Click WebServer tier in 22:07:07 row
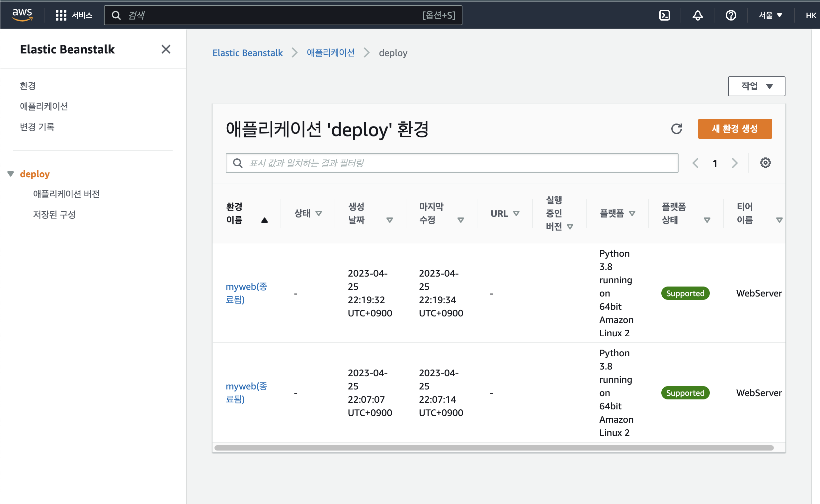Viewport: 820px width, 504px height. [759, 393]
